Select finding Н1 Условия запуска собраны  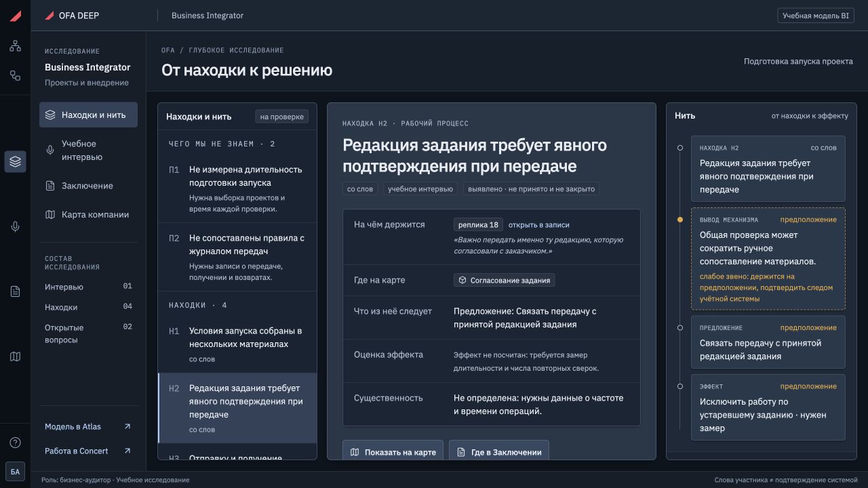click(x=237, y=344)
